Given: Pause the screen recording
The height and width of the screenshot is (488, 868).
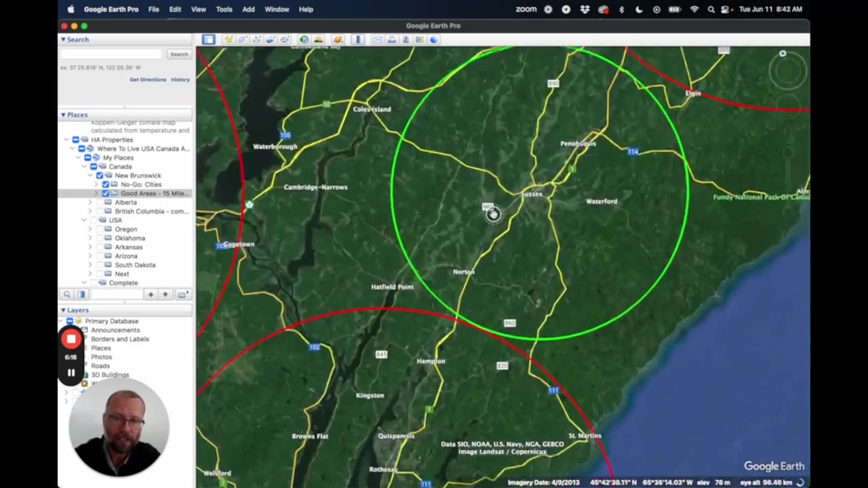Looking at the screenshot, I should point(71,372).
